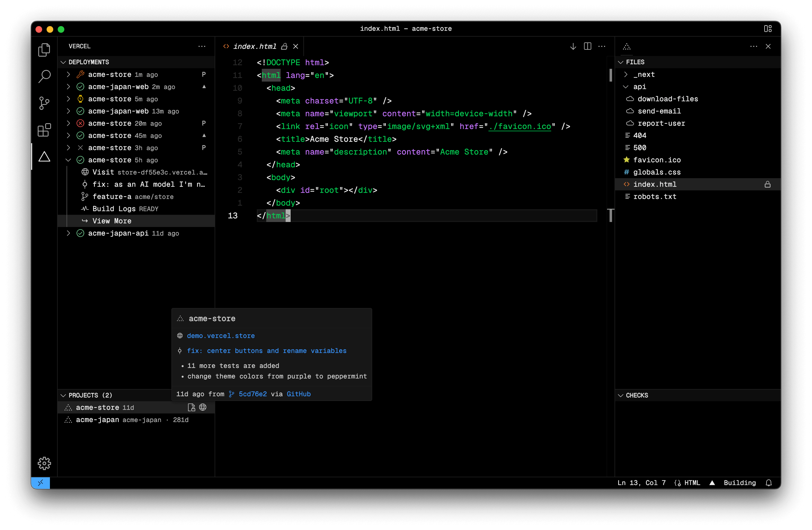Close the index.html editor tab
The image size is (812, 530).
(x=295, y=46)
